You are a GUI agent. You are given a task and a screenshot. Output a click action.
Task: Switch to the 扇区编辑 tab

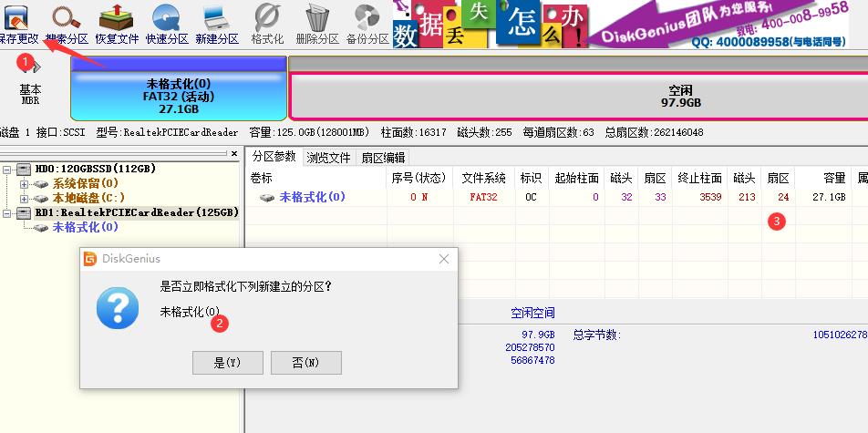383,158
